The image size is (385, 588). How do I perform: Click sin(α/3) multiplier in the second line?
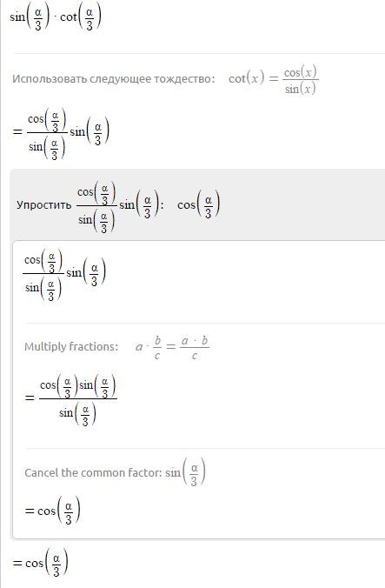pyautogui.click(x=90, y=131)
